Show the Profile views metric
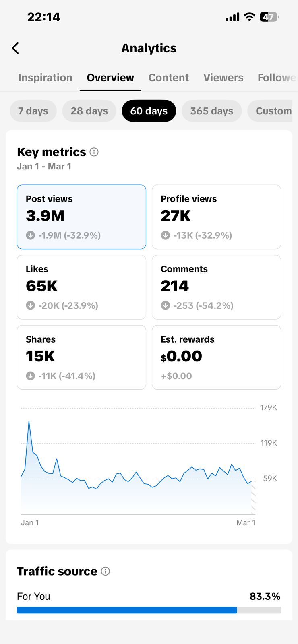This screenshot has width=298, height=644. click(216, 217)
